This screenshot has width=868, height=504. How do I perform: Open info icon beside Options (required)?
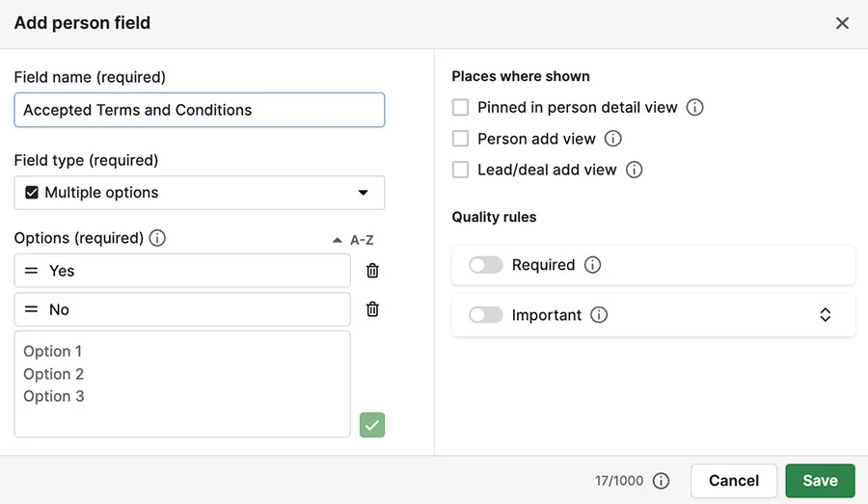click(x=157, y=238)
